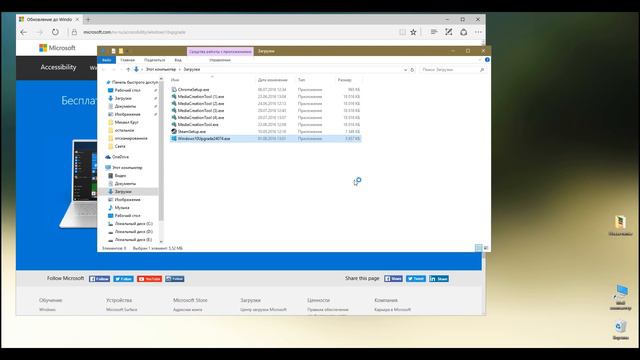Collapse the Explorer ribbon with the chevron
The width and height of the screenshot is (640, 360).
point(480,60)
